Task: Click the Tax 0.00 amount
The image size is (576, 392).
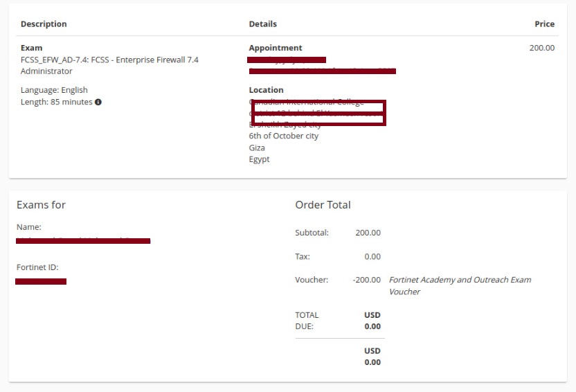Action: [x=372, y=257]
